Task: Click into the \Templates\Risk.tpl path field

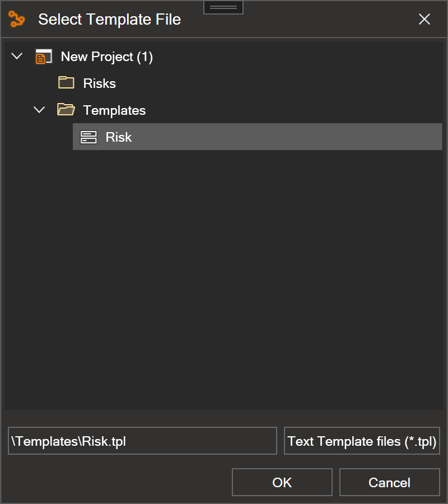Action: pos(142,441)
